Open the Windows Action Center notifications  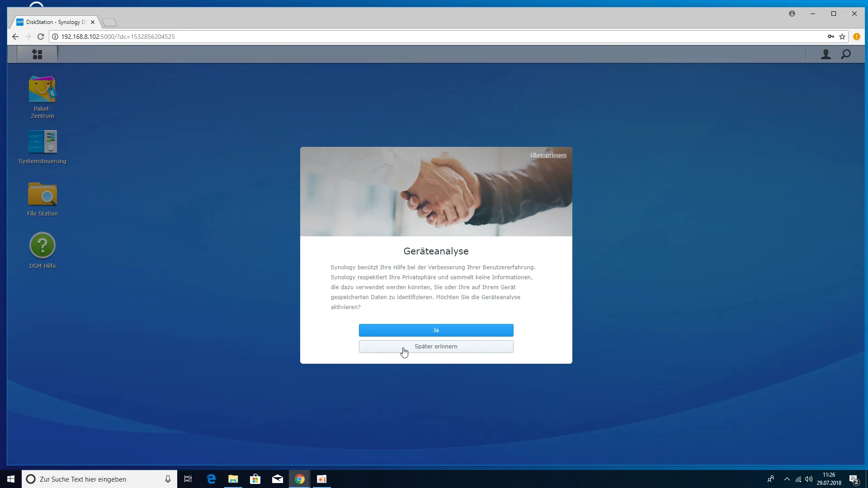(x=854, y=479)
